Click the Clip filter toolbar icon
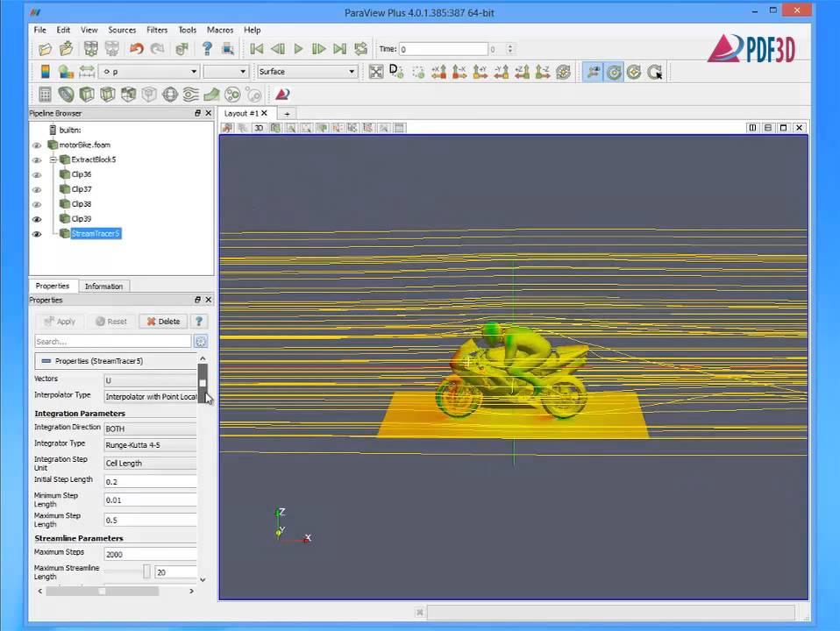This screenshot has height=631, width=840. tap(87, 95)
